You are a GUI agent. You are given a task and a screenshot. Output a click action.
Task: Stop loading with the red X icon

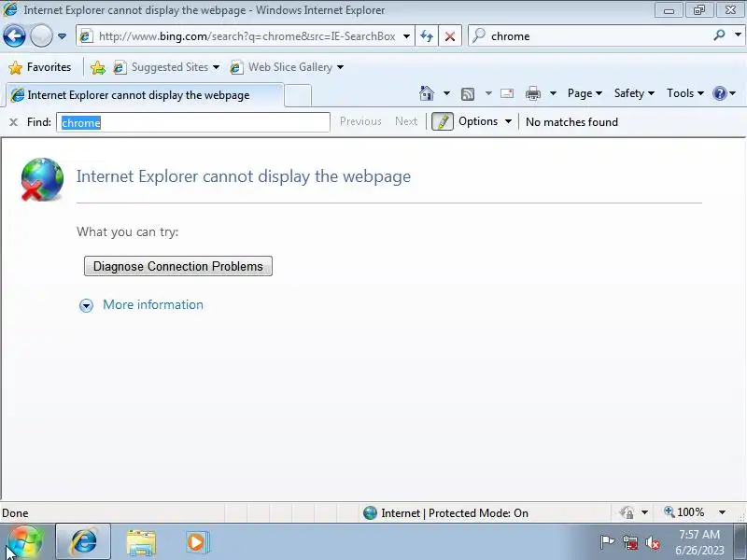(x=450, y=36)
